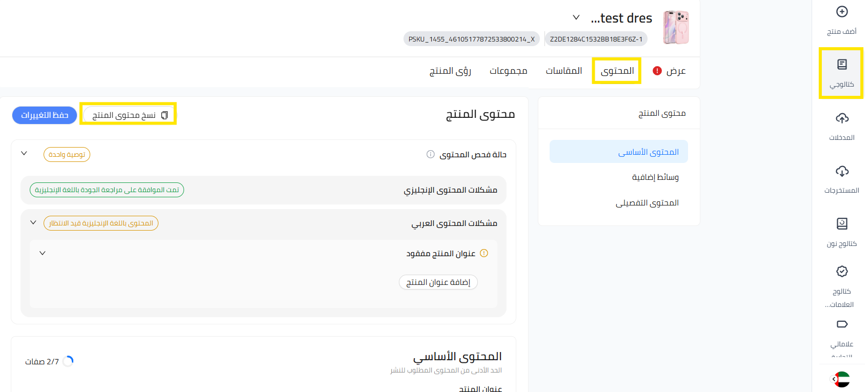This screenshot has height=392, width=868.
Task: Click حفظ التغييرات save button
Action: (x=45, y=115)
